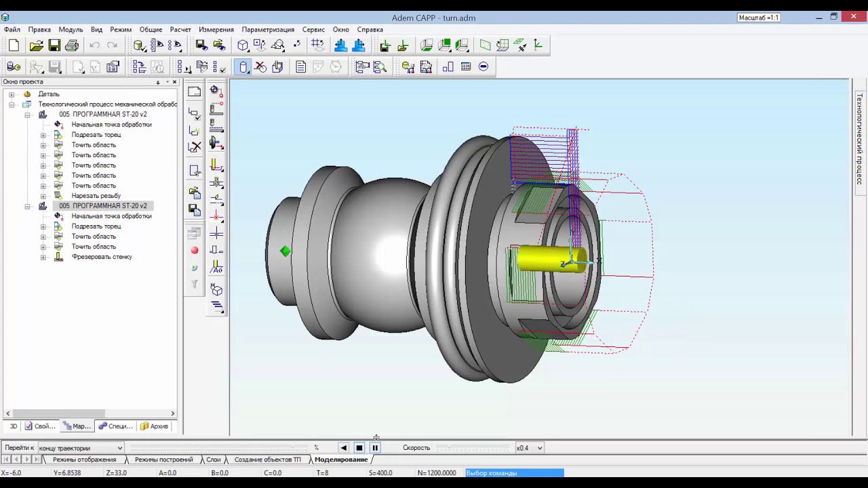The width and height of the screenshot is (868, 488).
Task: Click the Print icon
Action: coord(72,45)
